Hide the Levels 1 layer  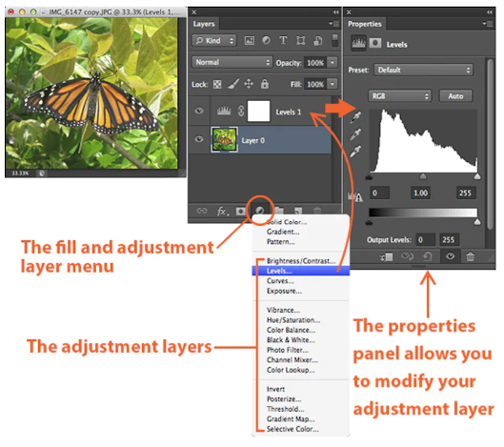coord(199,112)
